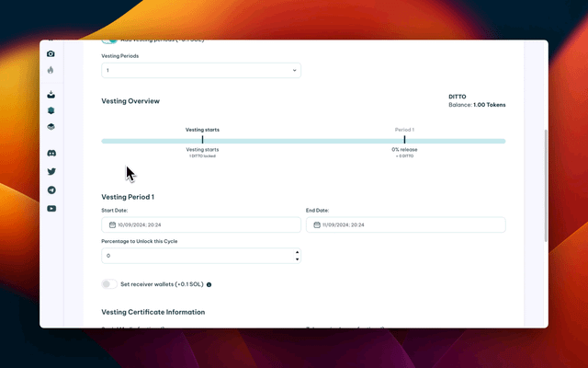The height and width of the screenshot is (368, 588).
Task: Click the camera snapshot icon in sidebar
Action: click(51, 54)
